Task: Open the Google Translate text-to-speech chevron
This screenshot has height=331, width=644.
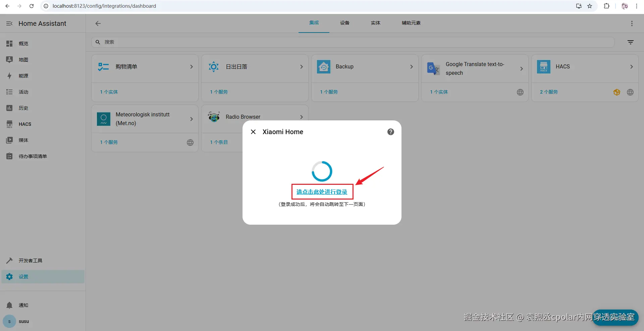Action: point(522,69)
